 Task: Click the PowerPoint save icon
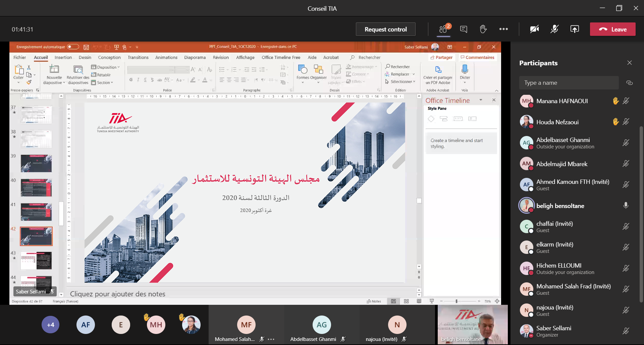[86, 47]
